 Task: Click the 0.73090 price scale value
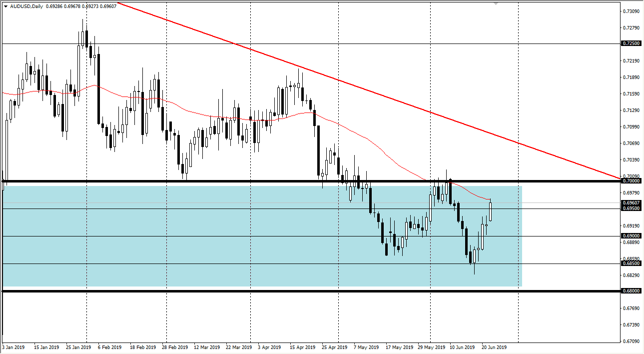632,11
